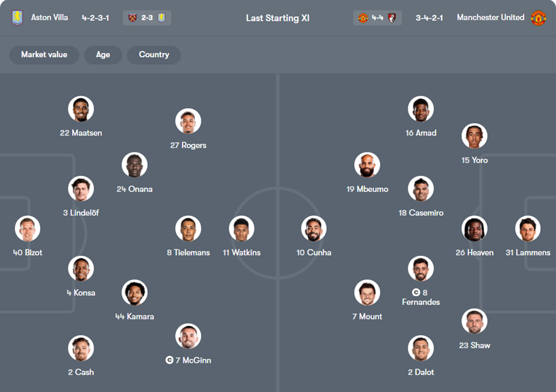Image resolution: width=556 pixels, height=392 pixels.
Task: Click the Manchester United team name
Action: pyautogui.click(x=491, y=18)
